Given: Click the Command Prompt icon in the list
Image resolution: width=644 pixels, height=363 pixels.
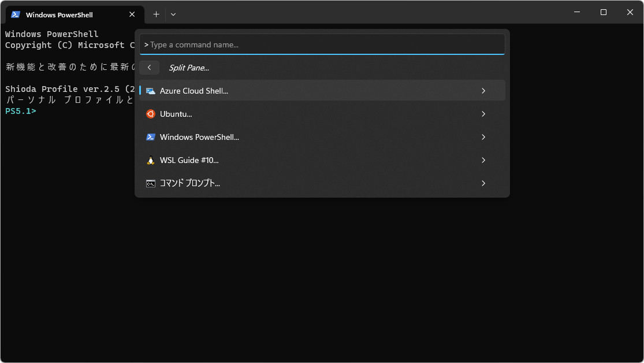Looking at the screenshot, I should 151,183.
